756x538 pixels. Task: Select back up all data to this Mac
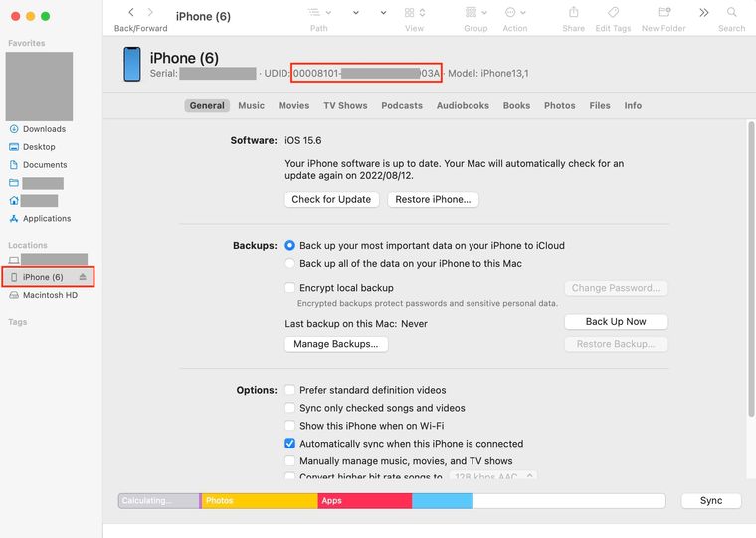click(x=289, y=263)
